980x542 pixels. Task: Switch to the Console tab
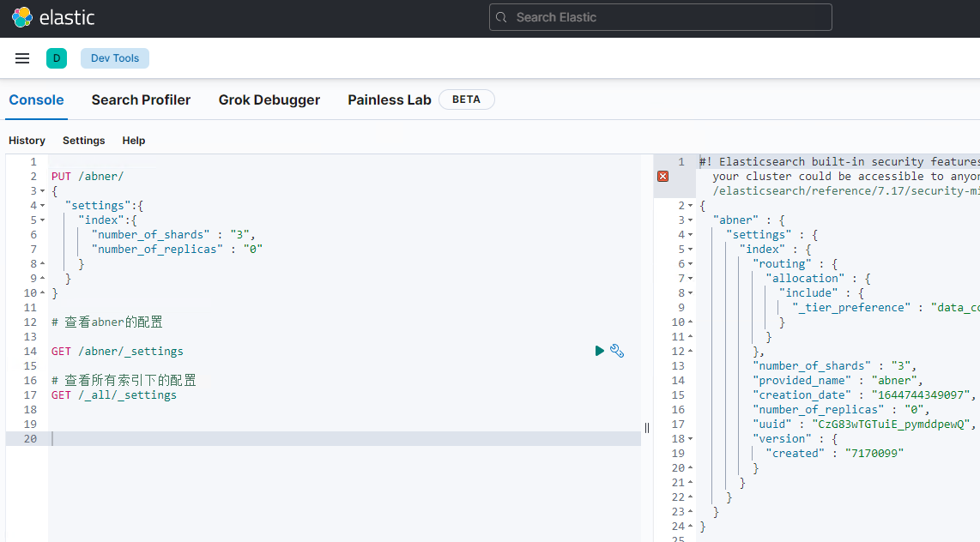[x=36, y=99]
